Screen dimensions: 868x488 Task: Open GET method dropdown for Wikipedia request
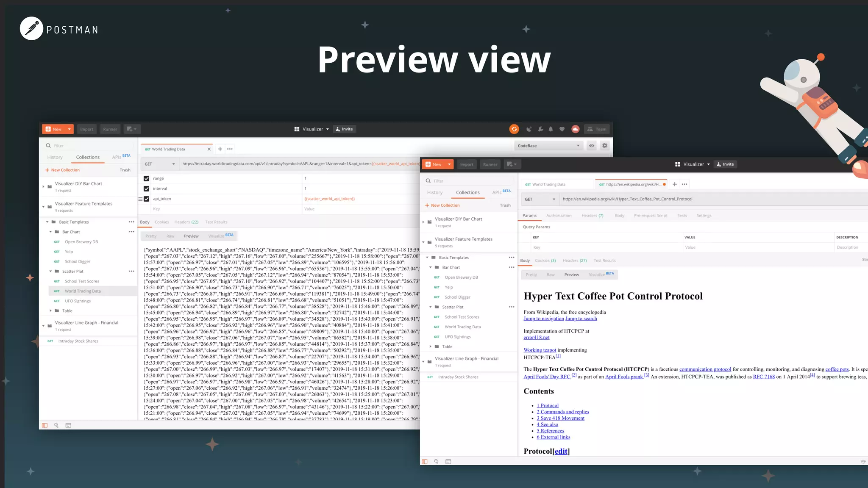pyautogui.click(x=540, y=199)
